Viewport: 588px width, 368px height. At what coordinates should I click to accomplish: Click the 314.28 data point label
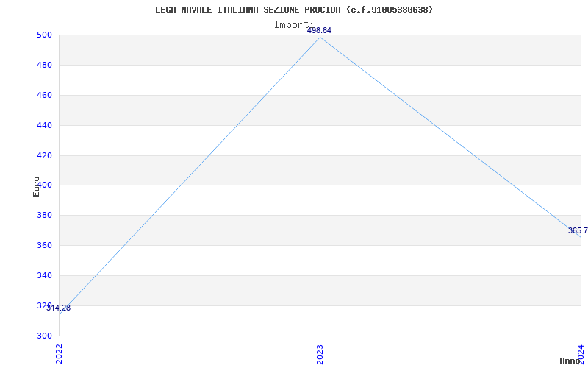click(59, 308)
